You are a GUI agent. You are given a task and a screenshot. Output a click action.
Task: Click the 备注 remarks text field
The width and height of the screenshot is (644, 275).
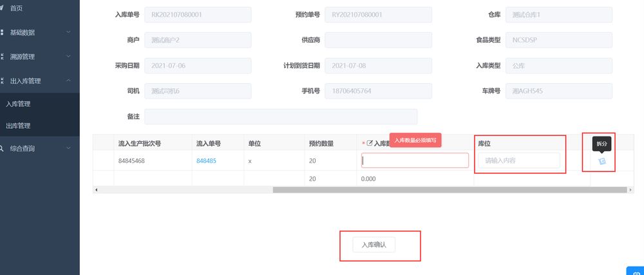click(x=281, y=117)
